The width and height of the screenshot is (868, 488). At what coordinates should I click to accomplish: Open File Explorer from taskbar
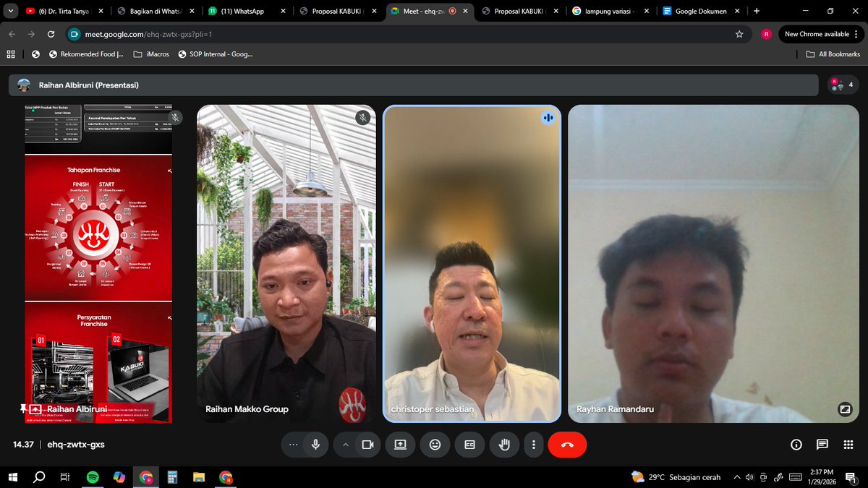[199, 477]
